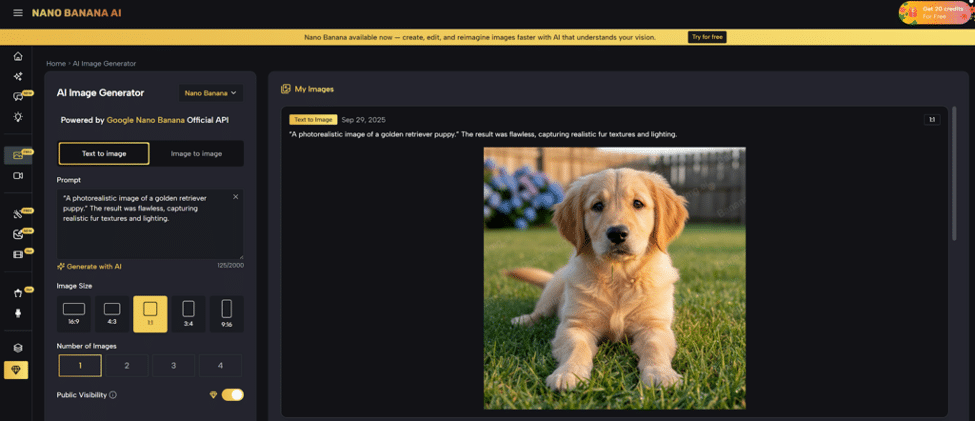Expand the Nano Banana model dropdown
Screen dimensions: 977x422
[x=211, y=93]
